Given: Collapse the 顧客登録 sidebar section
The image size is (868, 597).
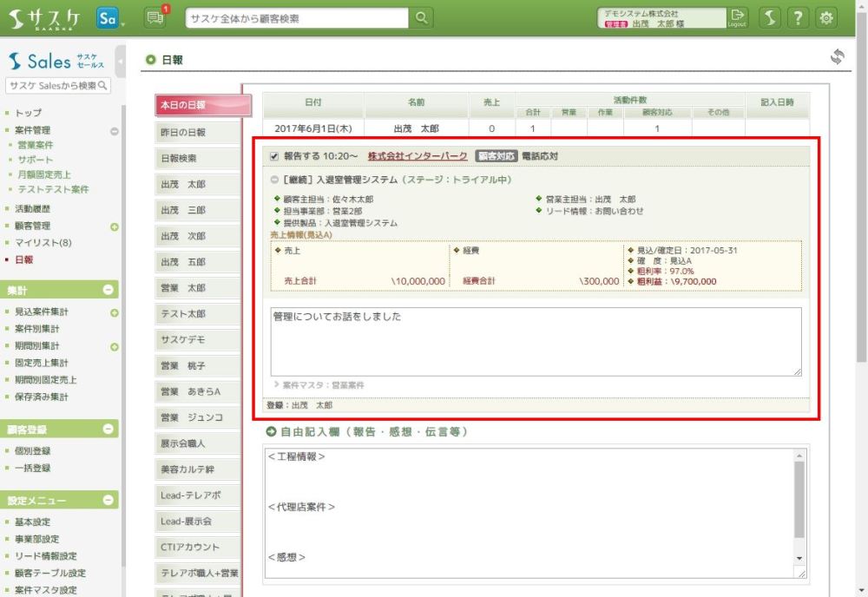Looking at the screenshot, I should click(x=108, y=429).
